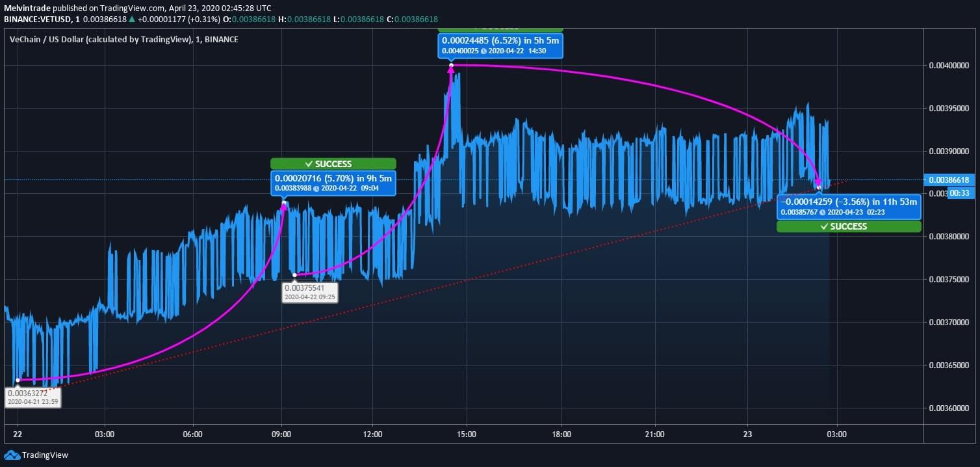Click the date label 23 on time axis
Viewport: 980px width, 467px height.
click(747, 434)
